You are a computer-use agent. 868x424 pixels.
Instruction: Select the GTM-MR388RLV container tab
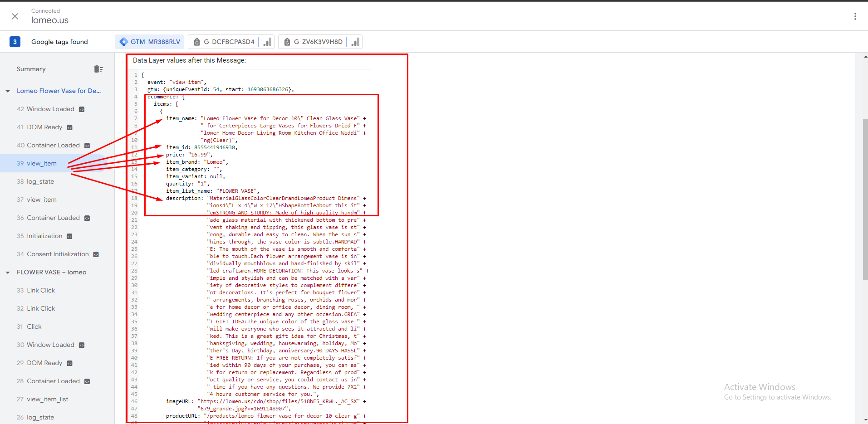pos(150,42)
